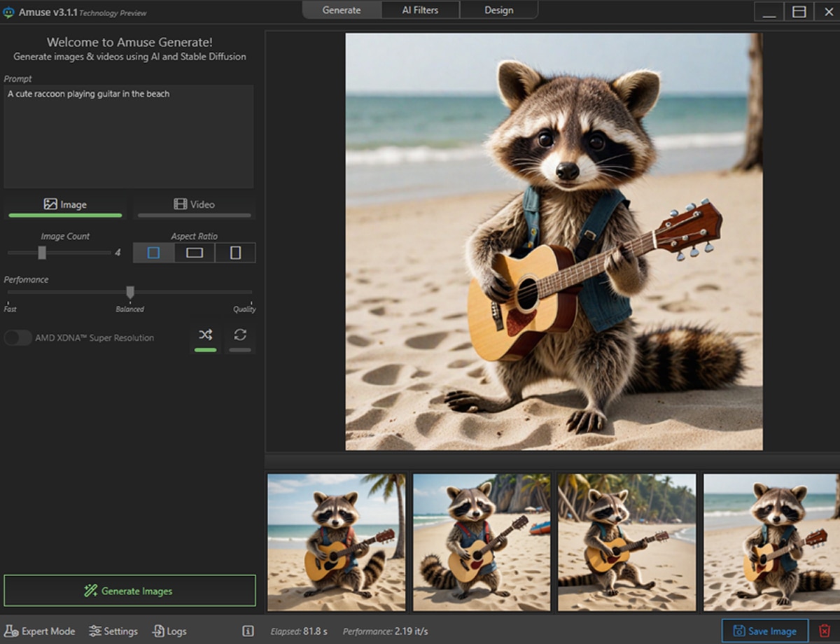Click the Amuse app logo icon
The height and width of the screenshot is (644, 840).
(9, 11)
